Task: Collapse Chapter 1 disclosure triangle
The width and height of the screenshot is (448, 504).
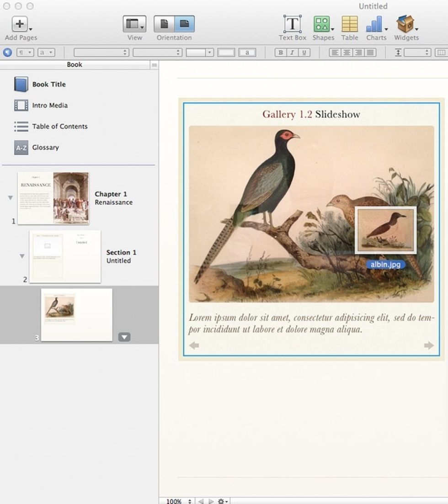Action: pos(11,198)
